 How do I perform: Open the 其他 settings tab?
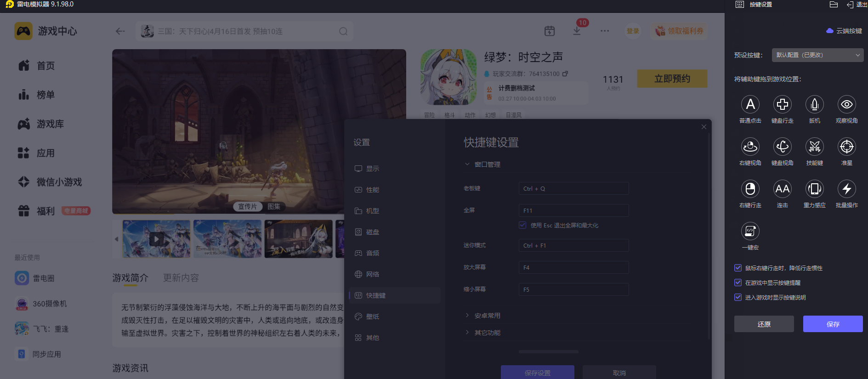point(395,338)
